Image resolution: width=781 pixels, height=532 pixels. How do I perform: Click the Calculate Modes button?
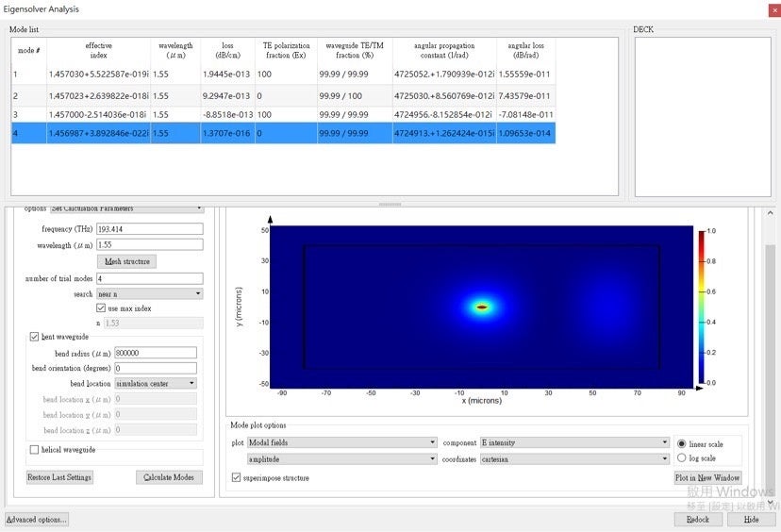point(169,477)
